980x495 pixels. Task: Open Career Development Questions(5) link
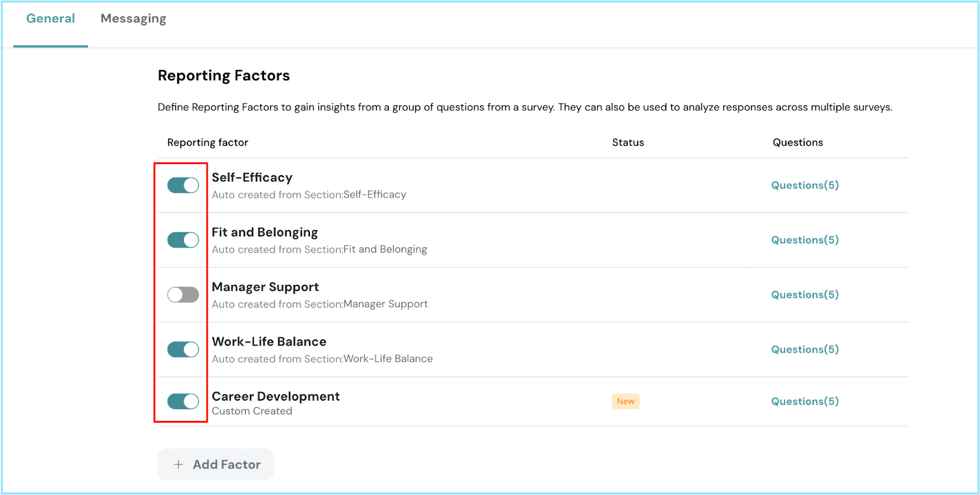804,401
